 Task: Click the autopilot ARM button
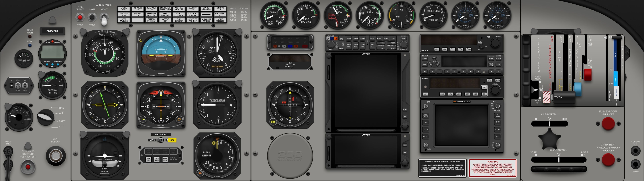(x=490, y=80)
